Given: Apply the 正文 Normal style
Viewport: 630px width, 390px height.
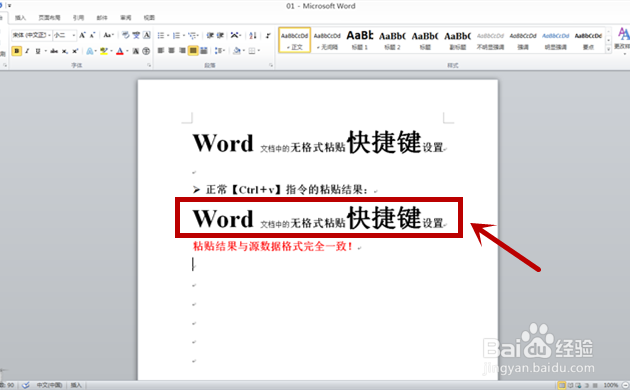Looking at the screenshot, I should point(295,40).
